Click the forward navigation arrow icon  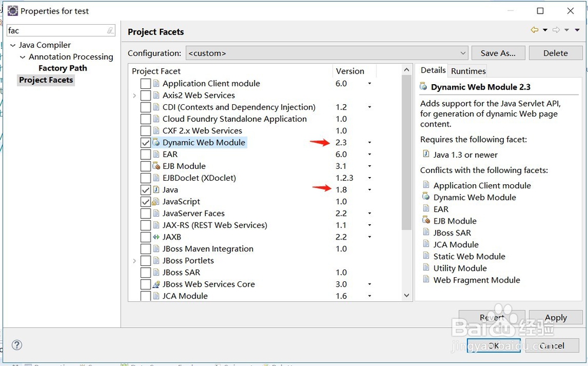[556, 30]
